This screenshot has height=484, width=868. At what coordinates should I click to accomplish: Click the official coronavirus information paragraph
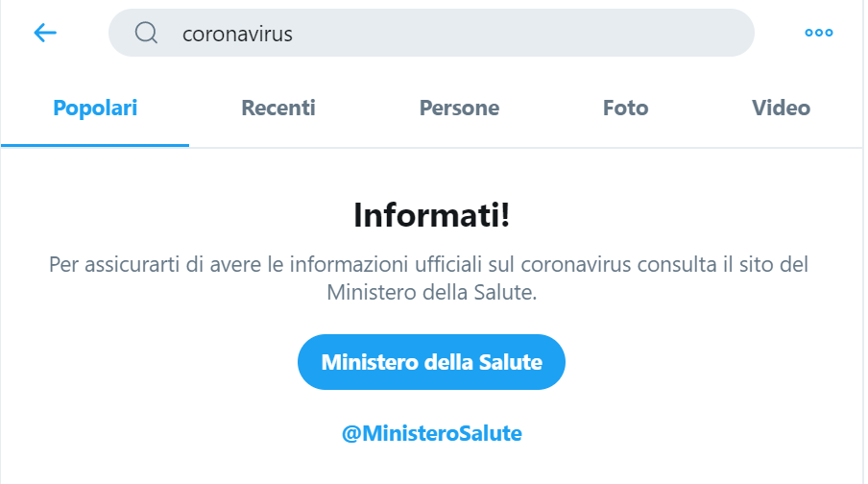pos(431,278)
